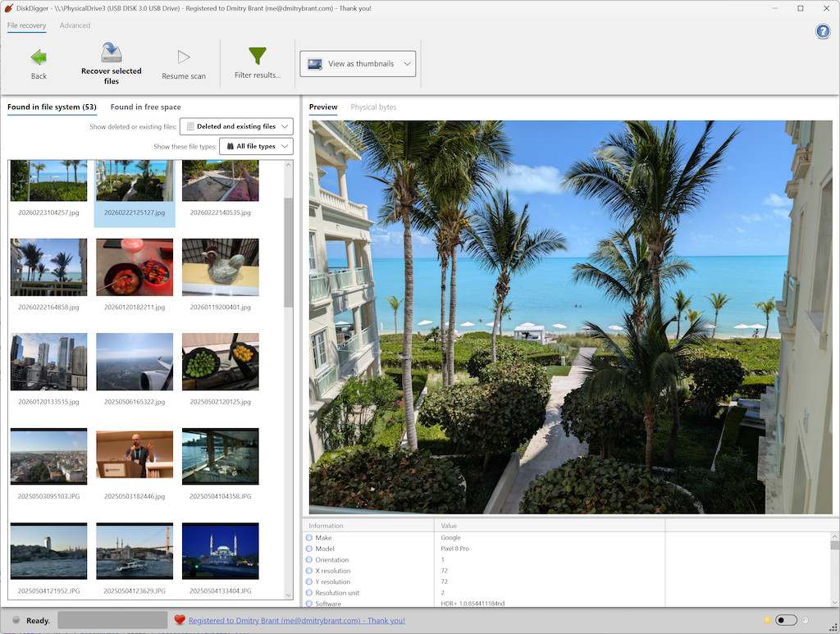The image size is (840, 634).
Task: Flip the toggle switch in the status bar
Action: coord(785,620)
